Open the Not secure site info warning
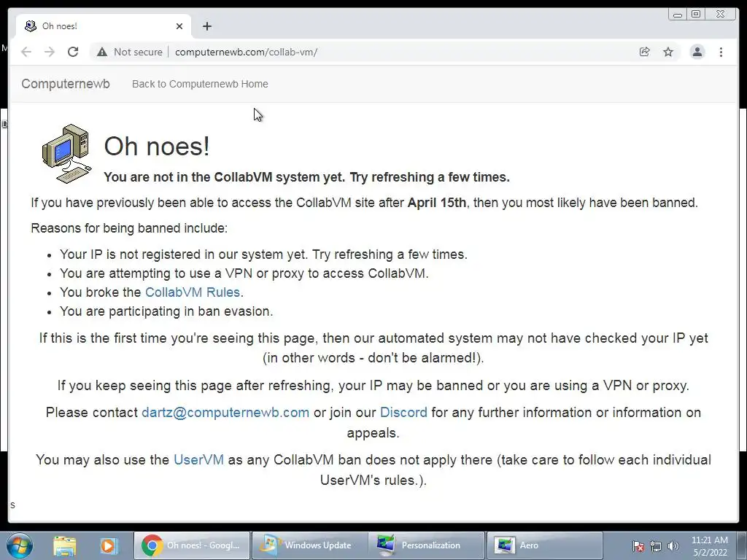This screenshot has height=560, width=747. [130, 52]
